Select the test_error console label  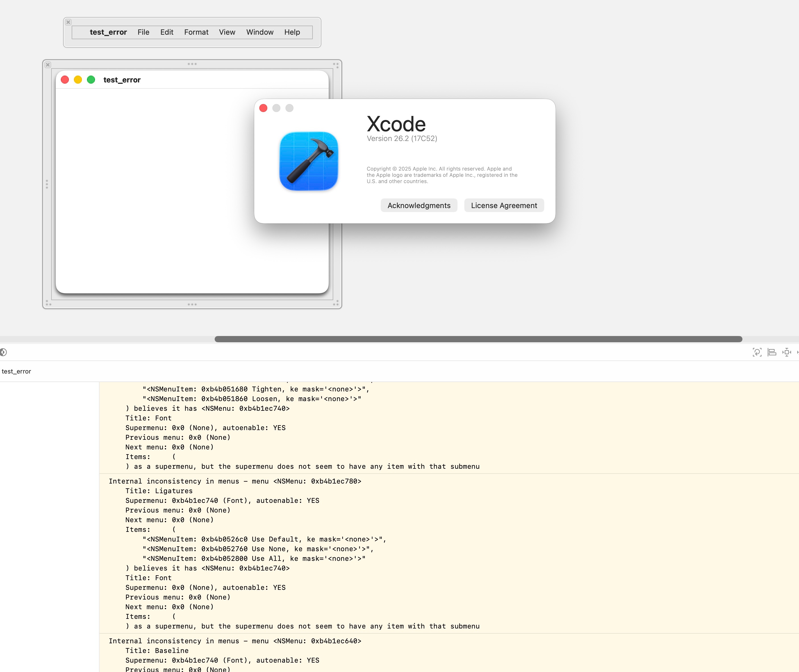pos(16,372)
